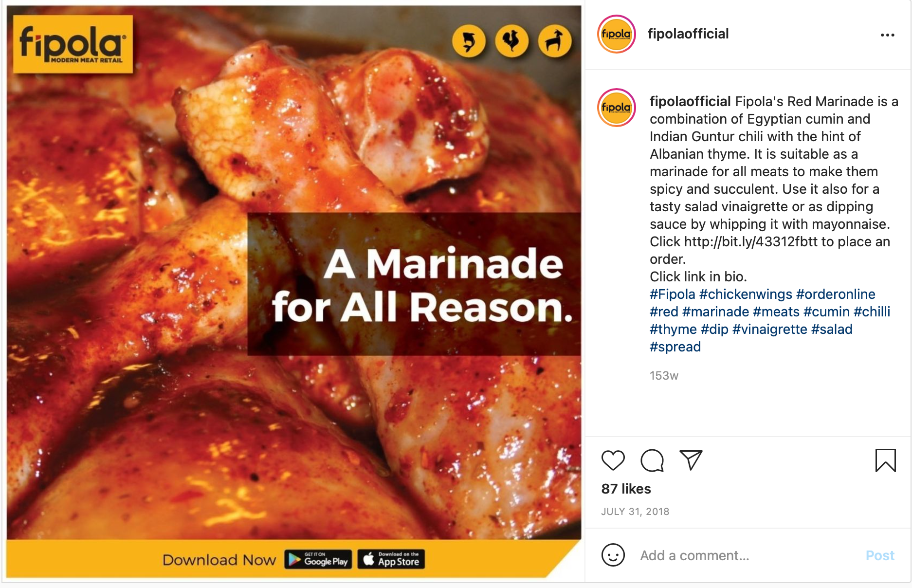Open emoji picker smiley icon

tap(613, 555)
